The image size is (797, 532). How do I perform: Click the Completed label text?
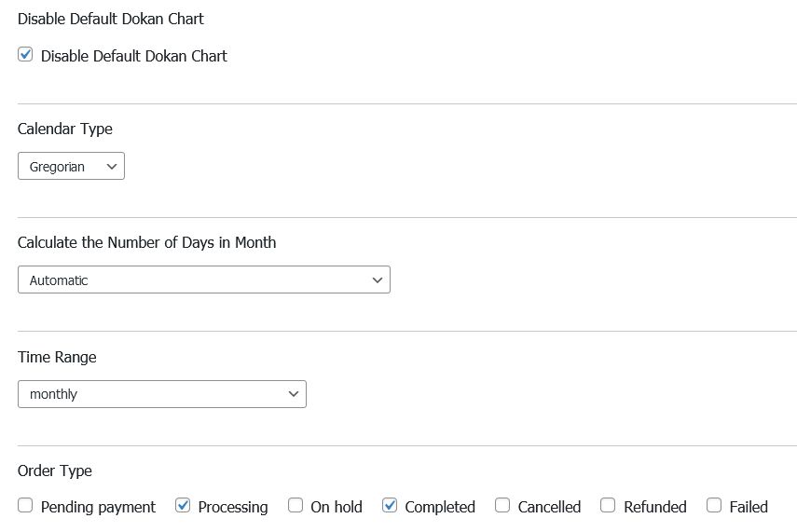click(440, 507)
